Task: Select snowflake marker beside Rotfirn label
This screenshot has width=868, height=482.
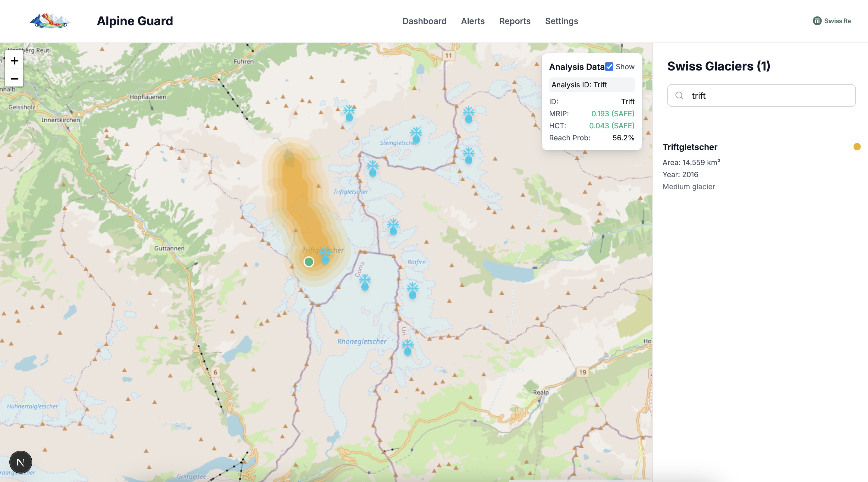Action: [x=412, y=290]
